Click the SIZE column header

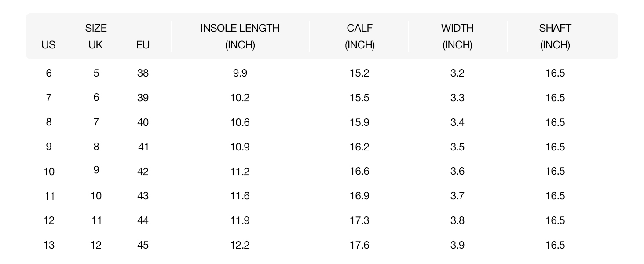tap(96, 29)
